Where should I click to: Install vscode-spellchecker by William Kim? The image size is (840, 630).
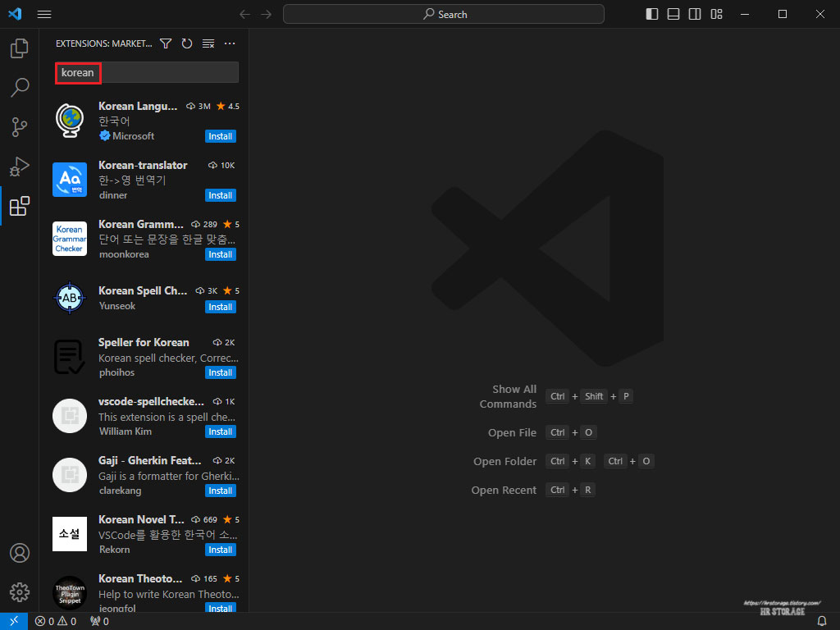point(220,431)
